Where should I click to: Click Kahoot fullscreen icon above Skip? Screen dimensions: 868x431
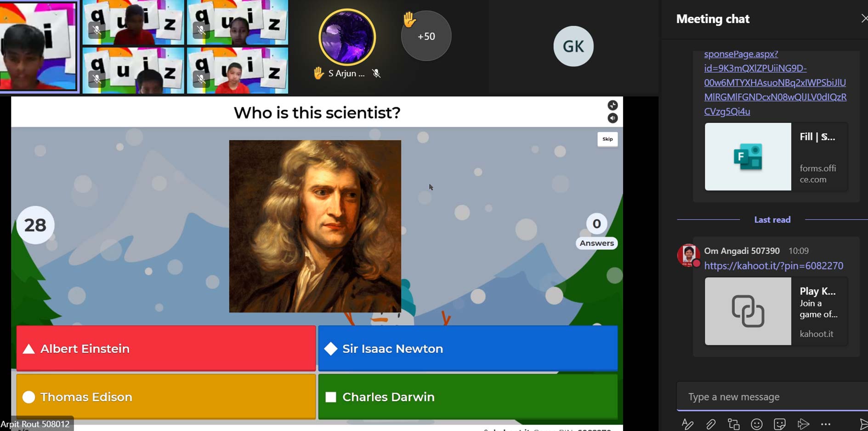pyautogui.click(x=613, y=105)
